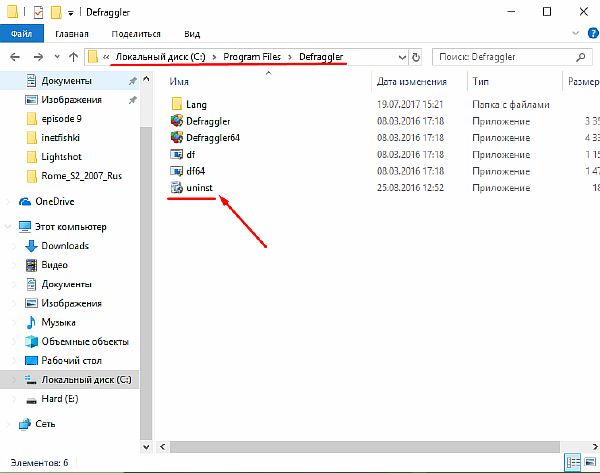Open the Lang folder in file list
Viewport: 600px width, 473px height.
tap(195, 103)
